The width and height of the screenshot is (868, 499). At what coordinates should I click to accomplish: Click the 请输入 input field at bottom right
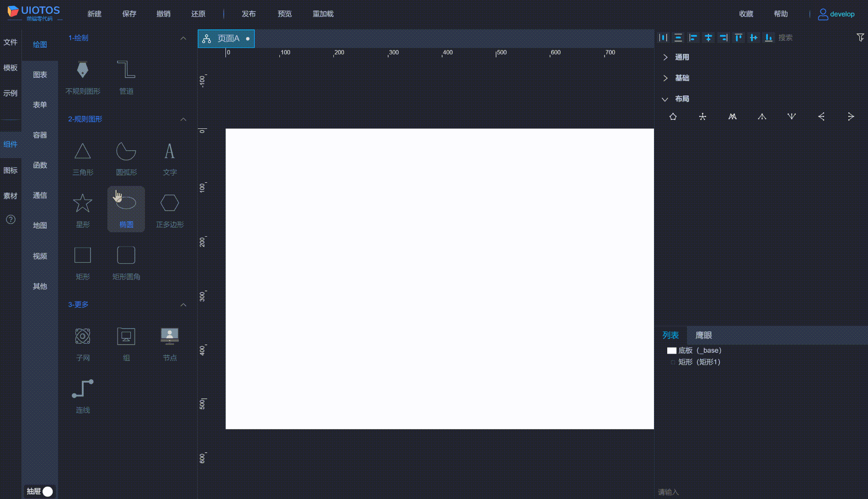click(x=732, y=491)
